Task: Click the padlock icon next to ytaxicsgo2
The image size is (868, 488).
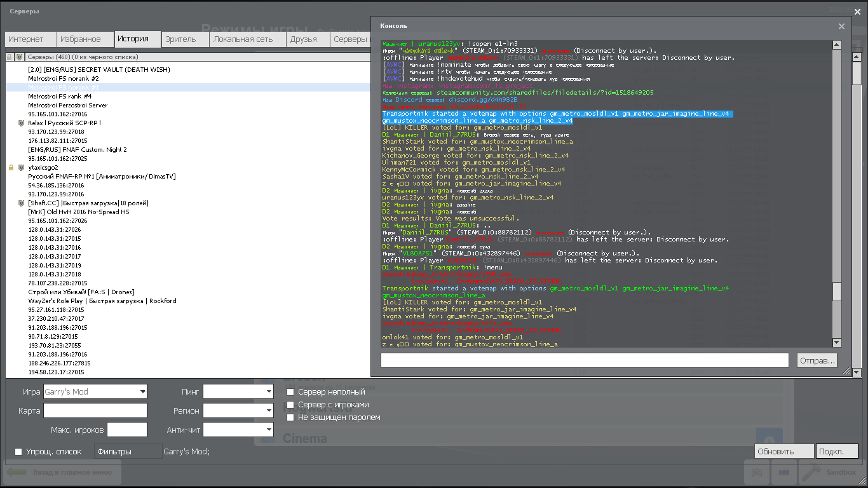Action: pyautogui.click(x=11, y=168)
